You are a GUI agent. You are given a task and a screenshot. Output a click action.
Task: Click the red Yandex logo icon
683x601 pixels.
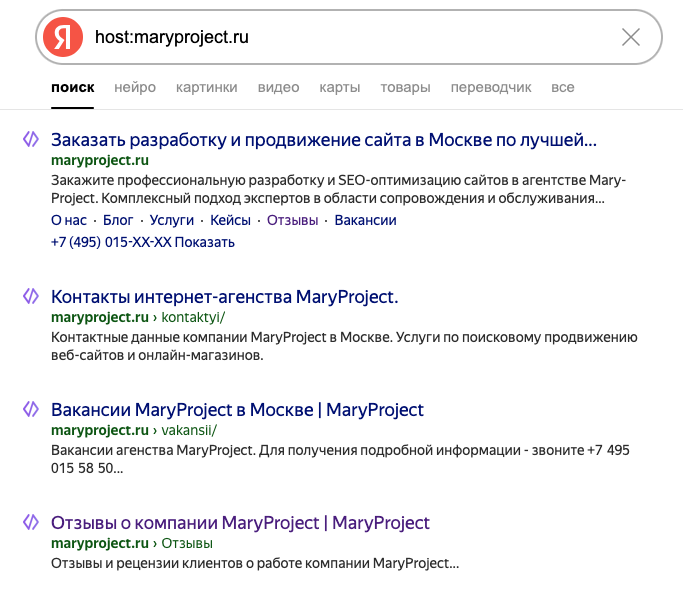click(63, 37)
